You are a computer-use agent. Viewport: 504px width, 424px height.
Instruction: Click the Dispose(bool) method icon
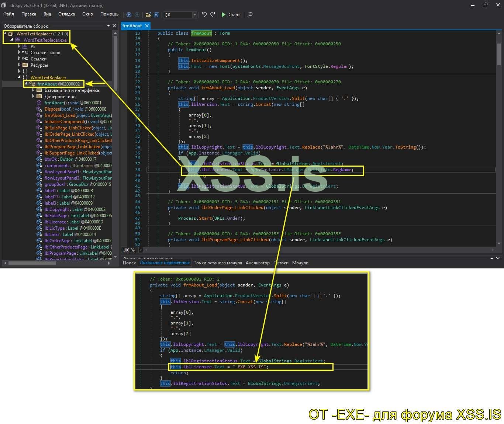[39, 109]
